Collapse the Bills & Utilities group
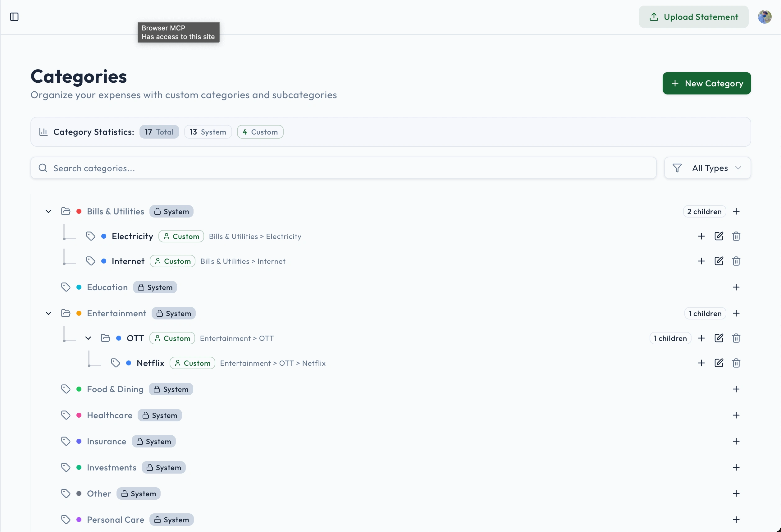Viewport: 781px width, 532px height. point(48,211)
